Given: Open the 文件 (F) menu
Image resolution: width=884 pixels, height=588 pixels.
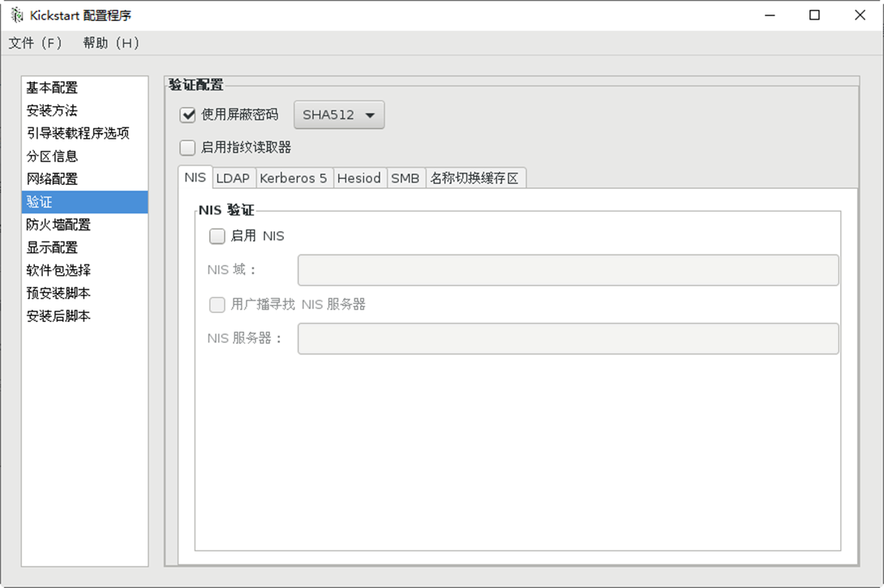Looking at the screenshot, I should [x=35, y=43].
